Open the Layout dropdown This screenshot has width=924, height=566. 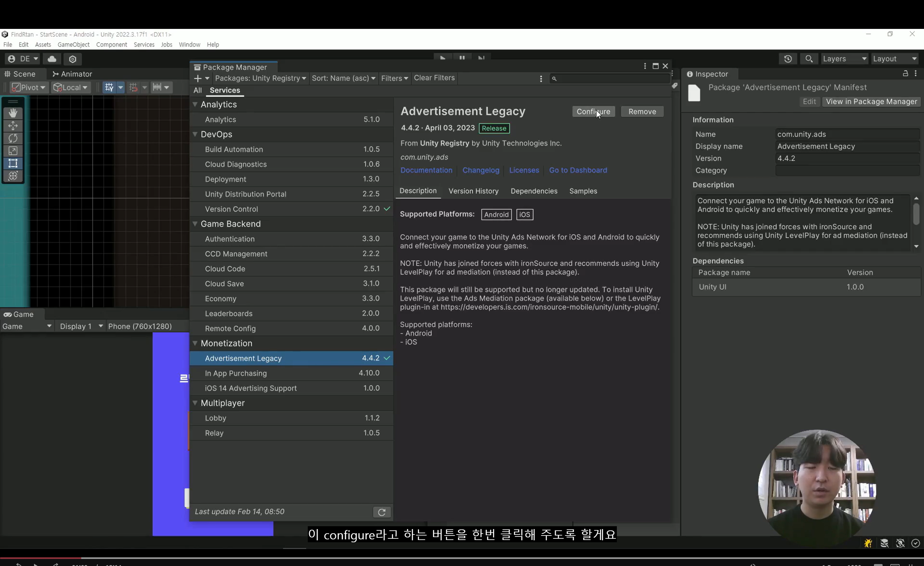pos(895,59)
